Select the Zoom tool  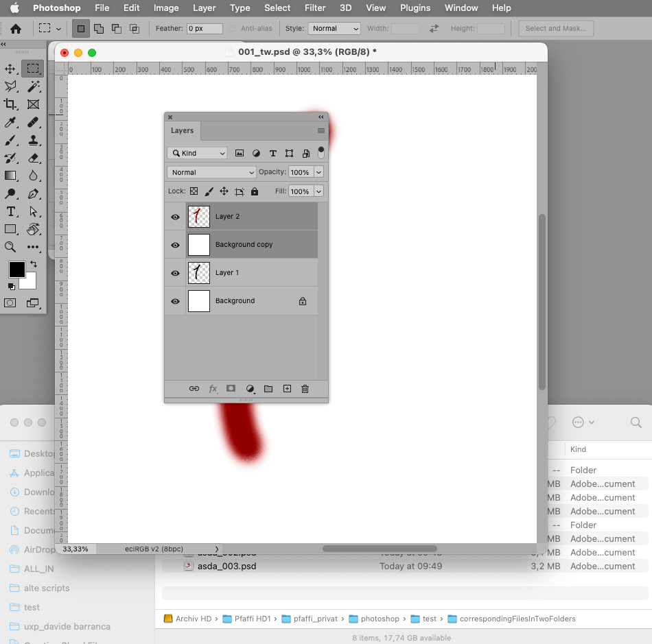10,247
